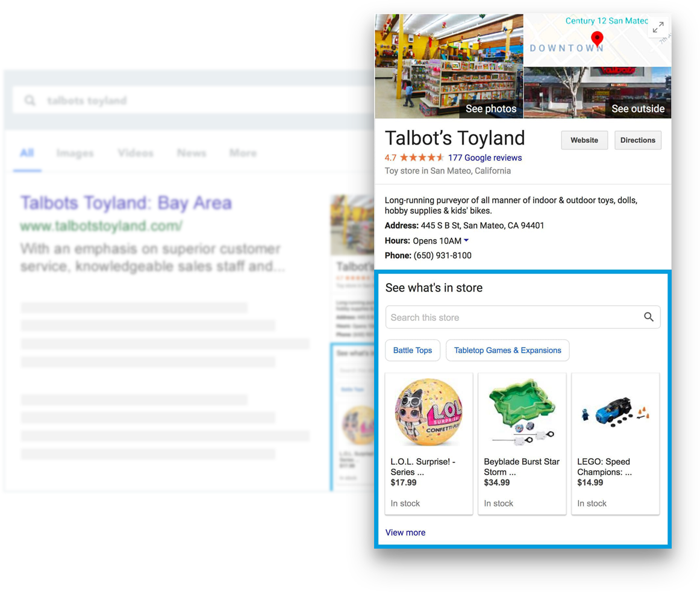Click Toy store in San Mateo, California text
Viewport: 700px width, 592px height.
pyautogui.click(x=448, y=171)
